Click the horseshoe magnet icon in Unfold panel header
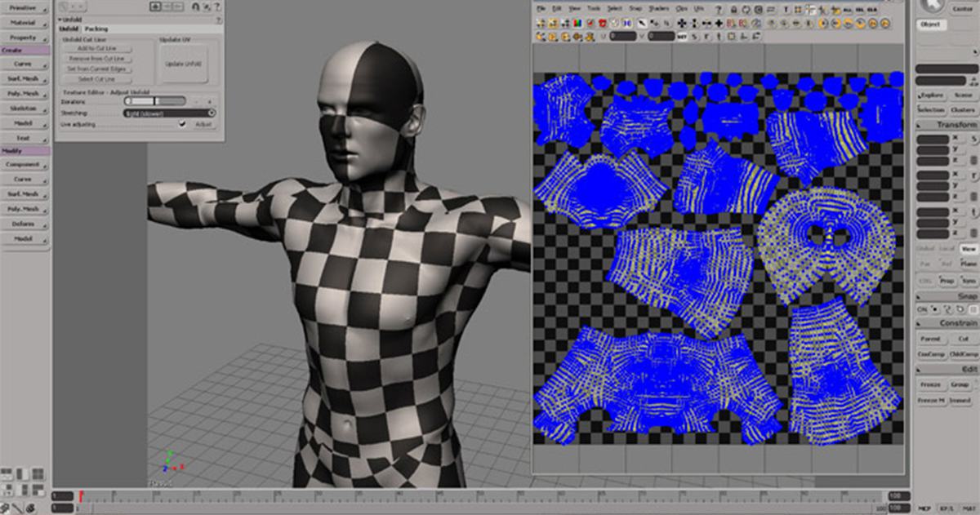980x515 pixels. (196, 6)
